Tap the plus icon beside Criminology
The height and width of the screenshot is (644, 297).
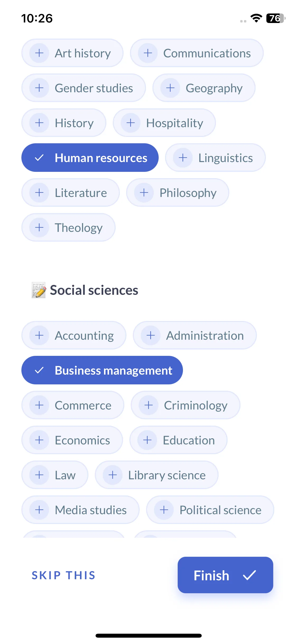(x=149, y=405)
